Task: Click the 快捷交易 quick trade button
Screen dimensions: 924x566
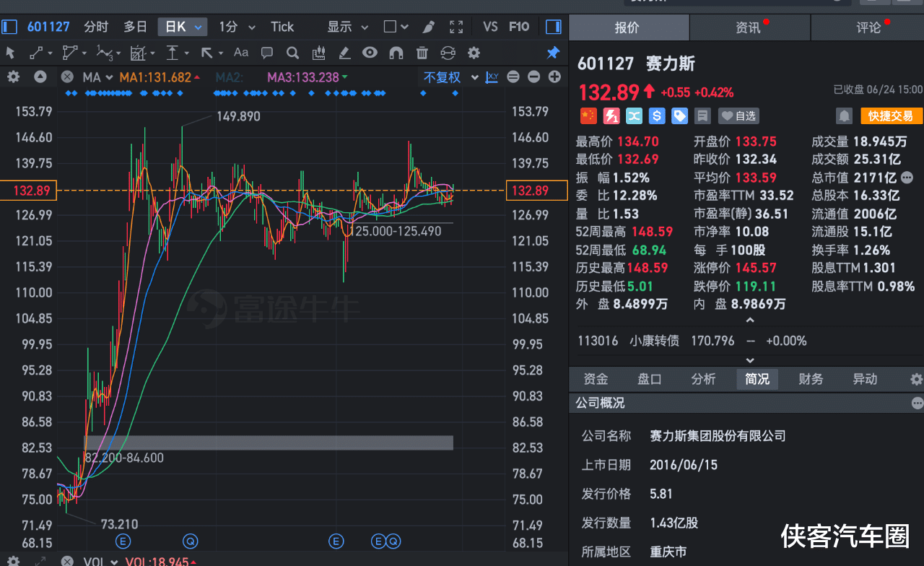Action: coord(891,116)
